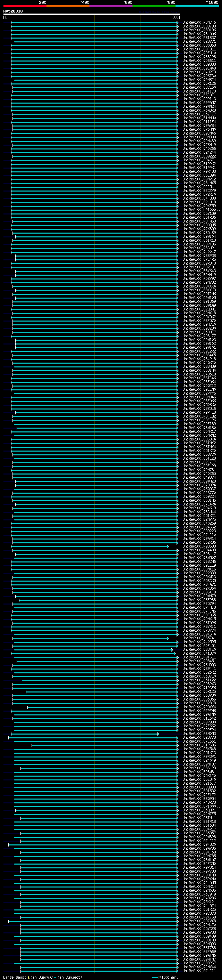Select UniRef100_Q5ZF77 label
222x980 pixels.
pos(199,114)
